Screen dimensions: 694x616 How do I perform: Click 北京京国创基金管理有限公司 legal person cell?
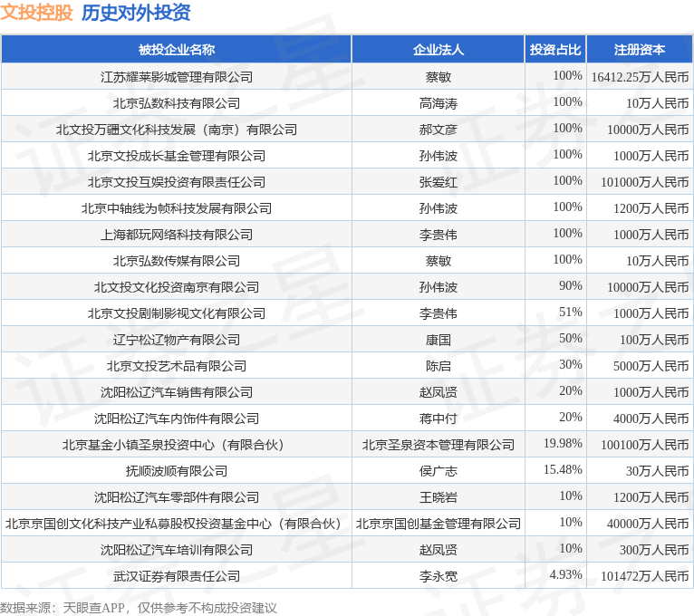pyautogui.click(x=439, y=524)
